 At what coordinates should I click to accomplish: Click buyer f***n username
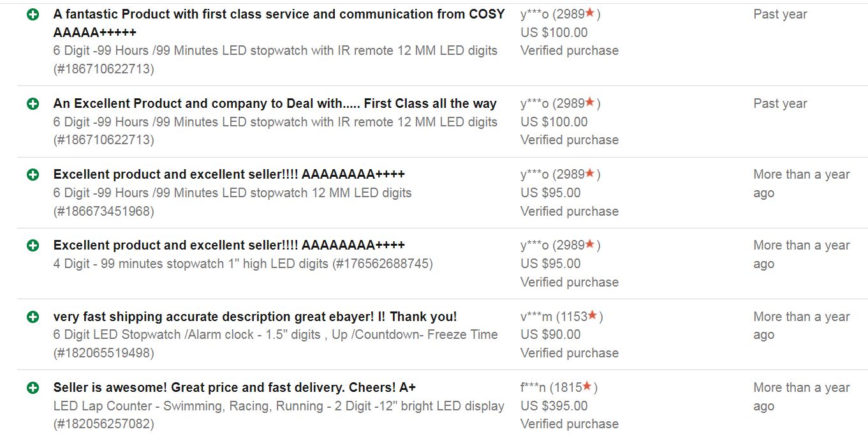point(533,387)
